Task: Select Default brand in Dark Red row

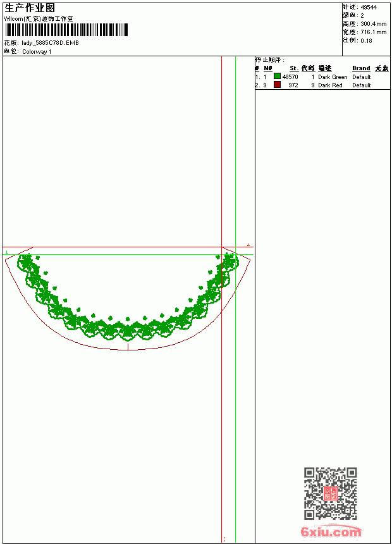Action: pos(362,85)
